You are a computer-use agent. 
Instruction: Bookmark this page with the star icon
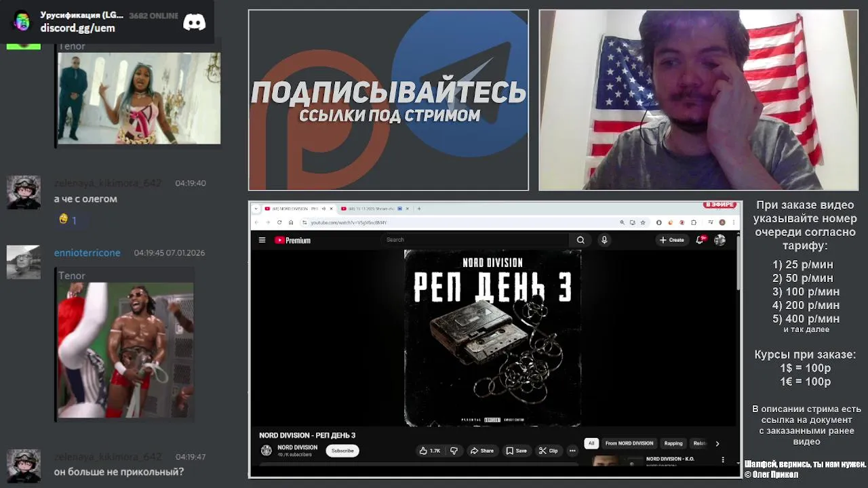[x=643, y=222]
